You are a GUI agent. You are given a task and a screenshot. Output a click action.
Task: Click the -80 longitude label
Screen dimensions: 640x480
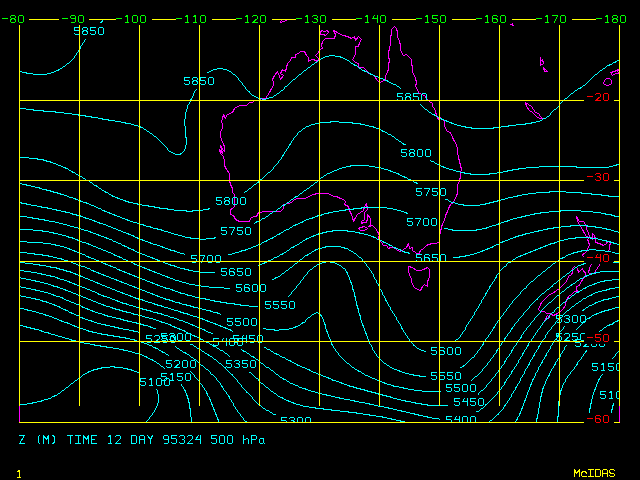point(12,19)
